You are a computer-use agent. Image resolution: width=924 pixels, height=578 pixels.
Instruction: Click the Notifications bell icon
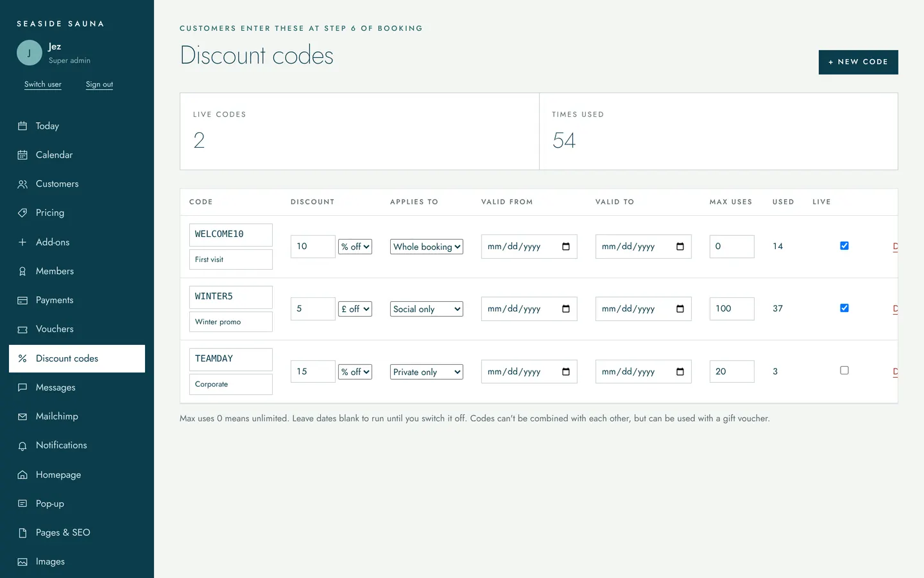pyautogui.click(x=22, y=446)
